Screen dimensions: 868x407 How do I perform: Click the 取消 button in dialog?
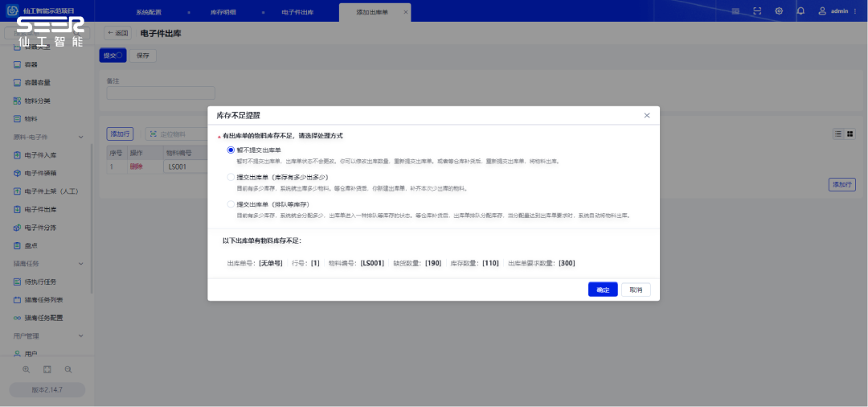[636, 290]
